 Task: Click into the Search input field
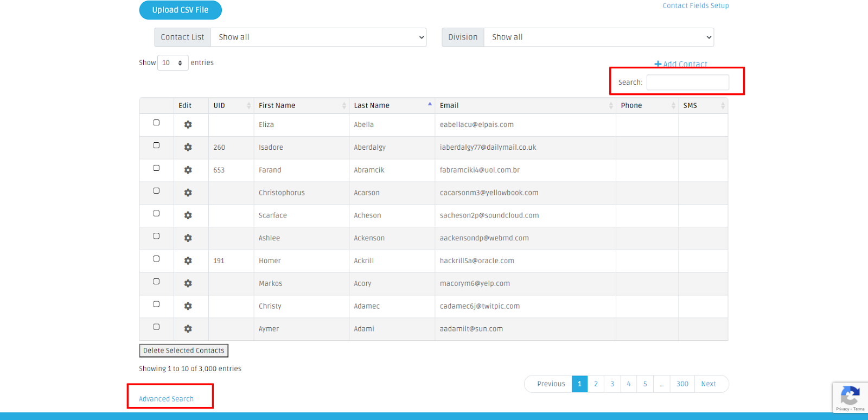[687, 82]
